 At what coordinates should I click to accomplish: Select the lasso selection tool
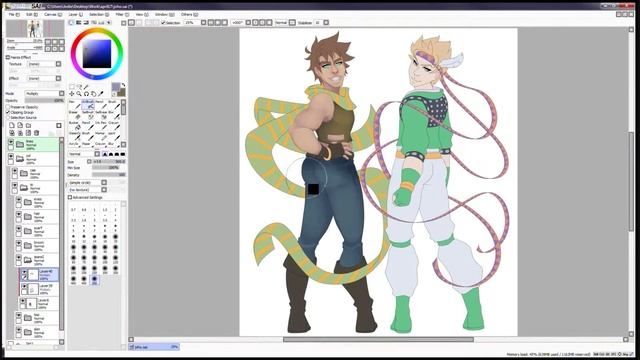79,87
